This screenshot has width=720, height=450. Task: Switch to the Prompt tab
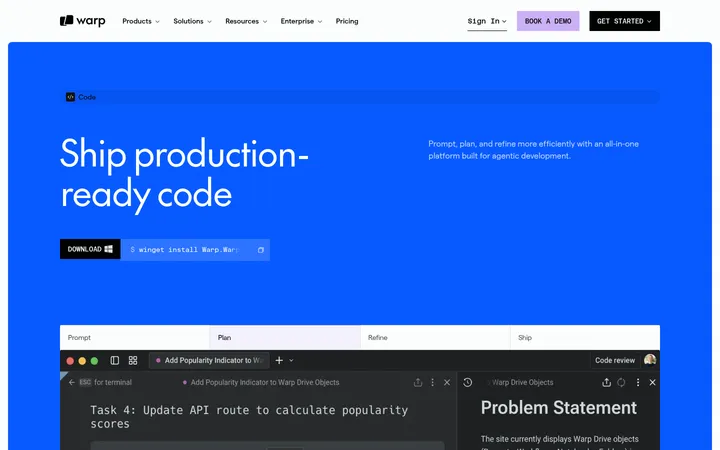click(x=135, y=338)
